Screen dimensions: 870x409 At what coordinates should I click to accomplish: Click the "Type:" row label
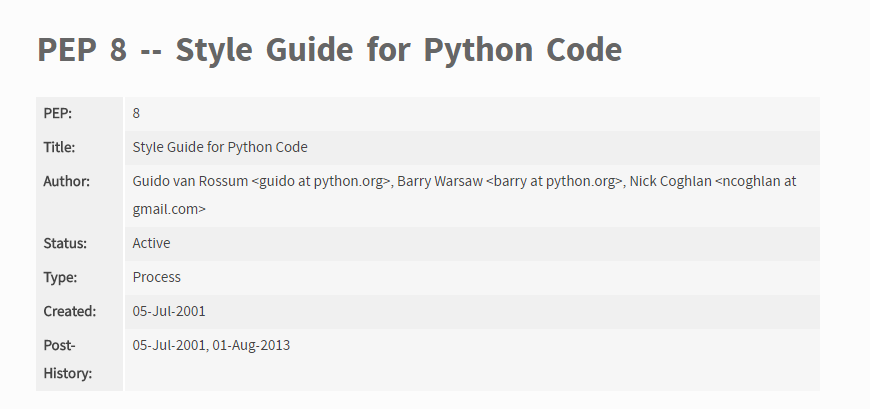click(61, 277)
